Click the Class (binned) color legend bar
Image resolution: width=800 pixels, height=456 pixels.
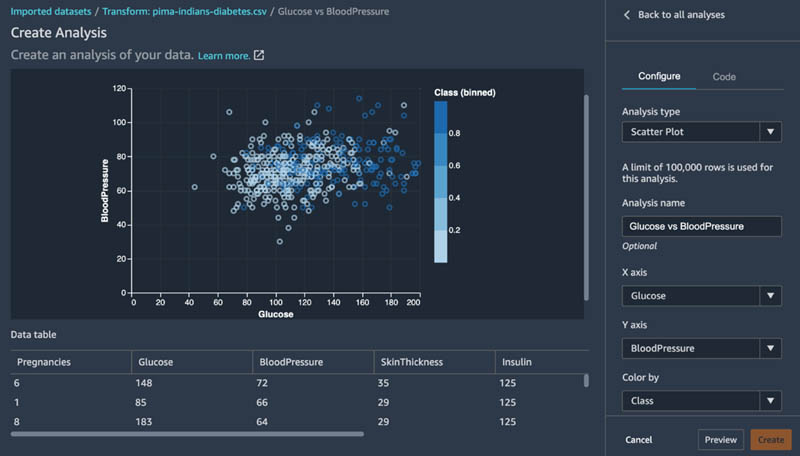441,182
